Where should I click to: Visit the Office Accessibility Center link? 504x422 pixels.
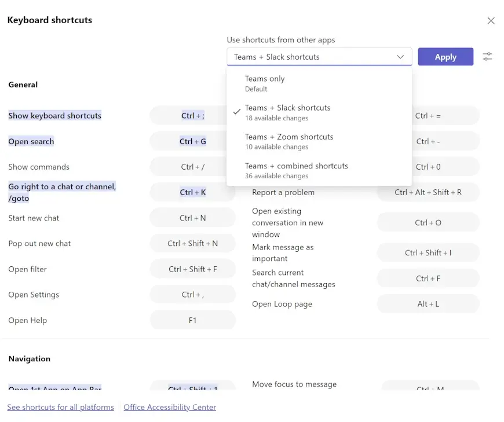tap(170, 407)
